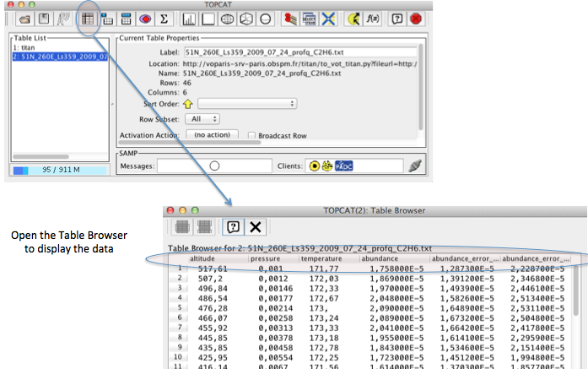Click pressure cell 0,00146
Screen dimensions: 588x369
pos(276,289)
